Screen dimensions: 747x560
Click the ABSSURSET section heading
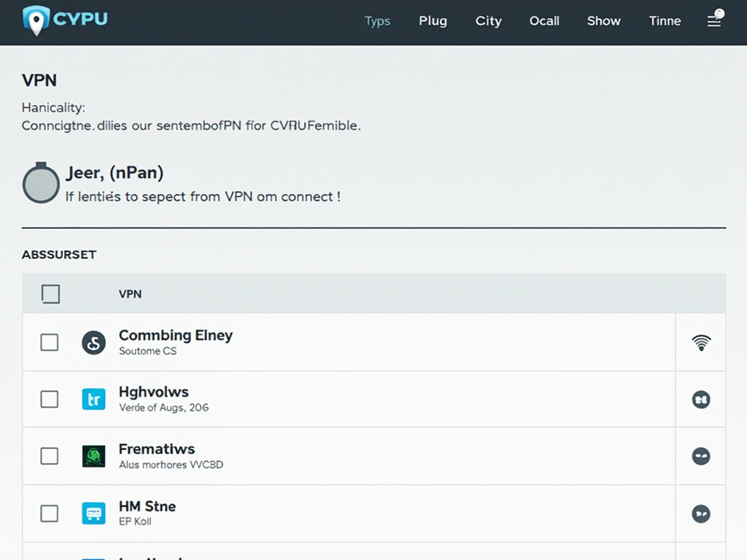(x=59, y=254)
